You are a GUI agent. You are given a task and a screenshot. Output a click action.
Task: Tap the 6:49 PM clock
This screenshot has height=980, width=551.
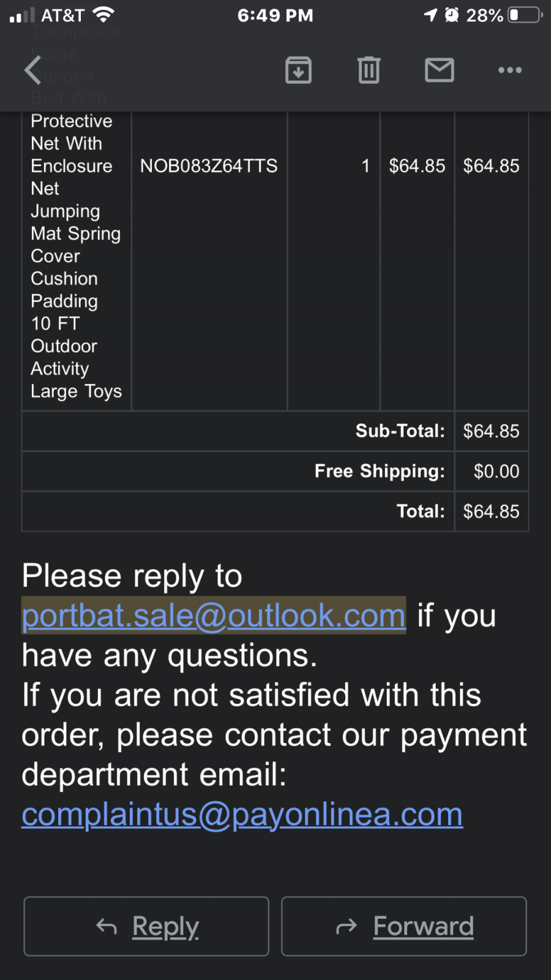[275, 15]
